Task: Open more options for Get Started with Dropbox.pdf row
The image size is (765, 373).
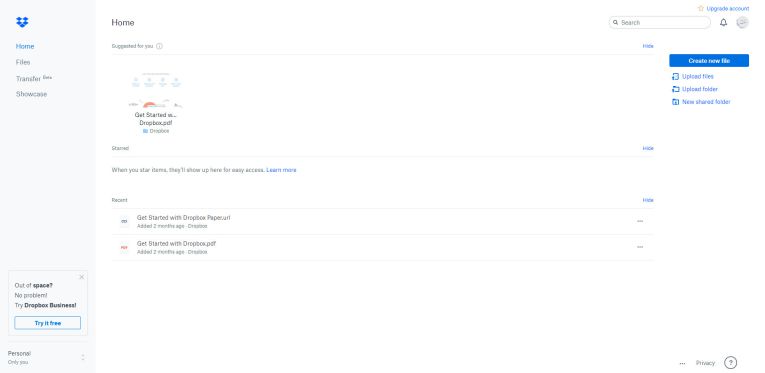Action: click(640, 247)
